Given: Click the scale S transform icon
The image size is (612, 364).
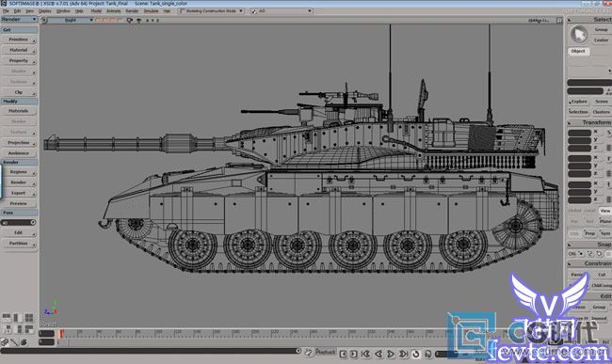Looking at the screenshot, I should tap(608, 133).
